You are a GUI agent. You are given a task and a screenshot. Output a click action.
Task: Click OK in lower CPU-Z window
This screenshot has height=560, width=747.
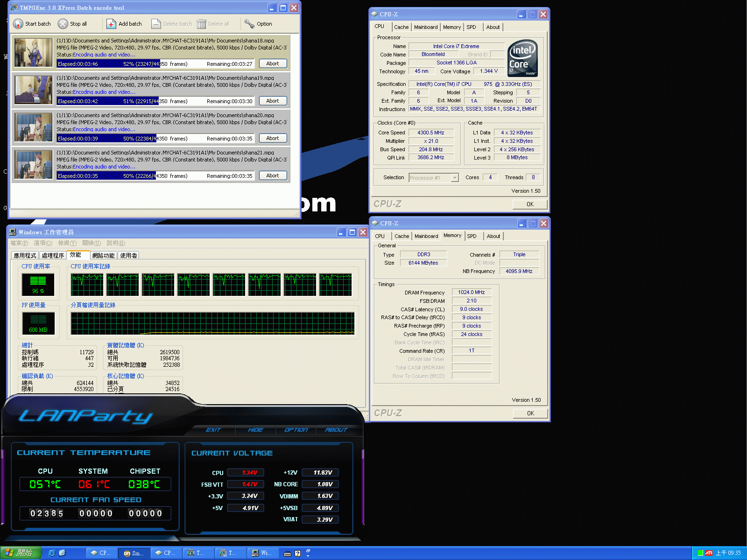point(530,413)
